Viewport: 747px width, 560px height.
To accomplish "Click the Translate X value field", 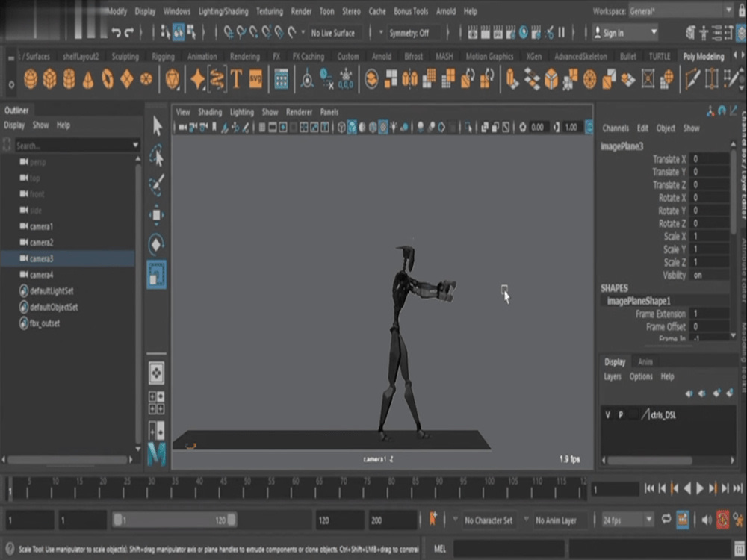I will coord(710,158).
